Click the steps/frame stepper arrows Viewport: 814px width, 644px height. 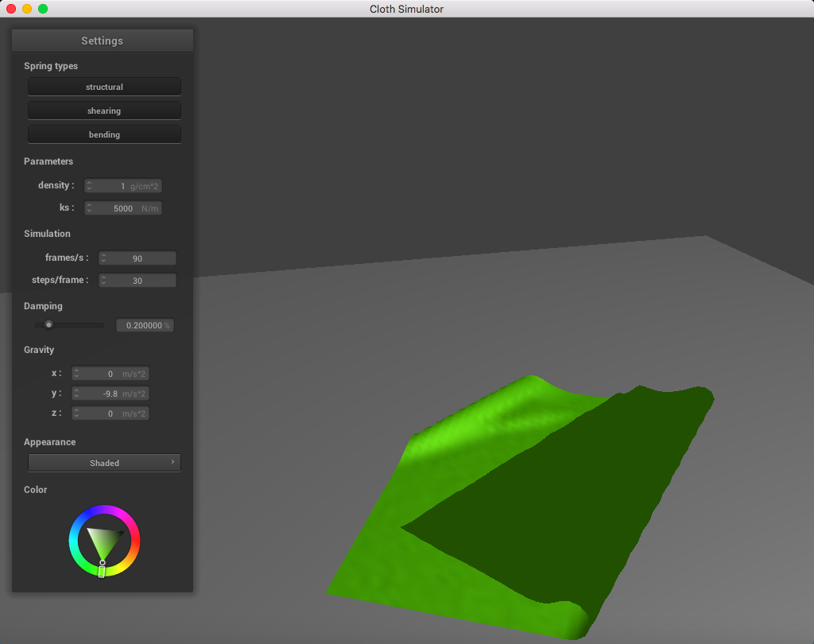click(103, 280)
